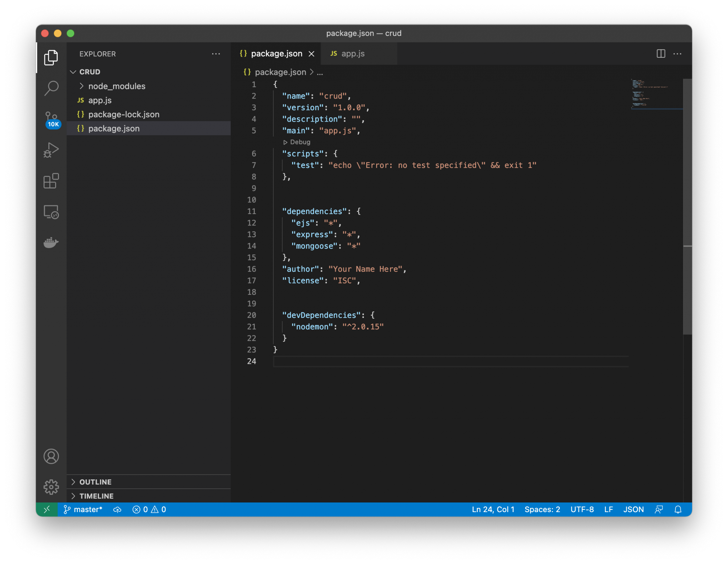Open the Docker extension view
This screenshot has width=728, height=564.
(51, 242)
